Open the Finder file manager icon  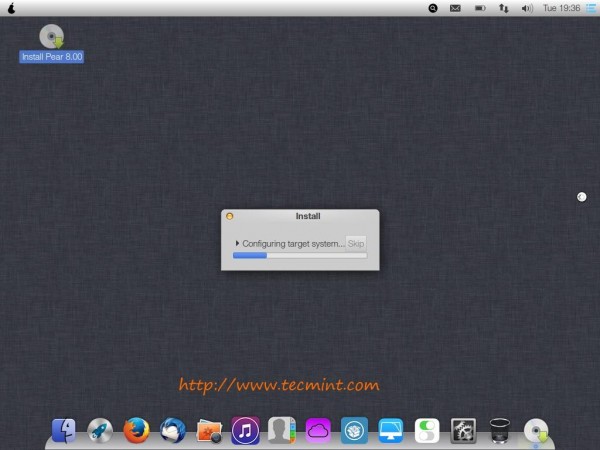(x=64, y=430)
